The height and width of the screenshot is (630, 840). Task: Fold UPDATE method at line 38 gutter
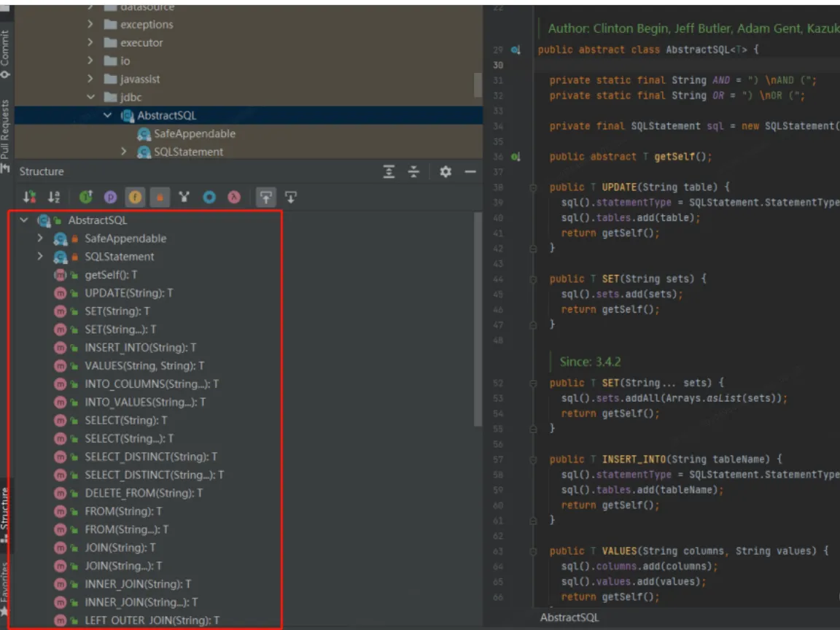[533, 187]
